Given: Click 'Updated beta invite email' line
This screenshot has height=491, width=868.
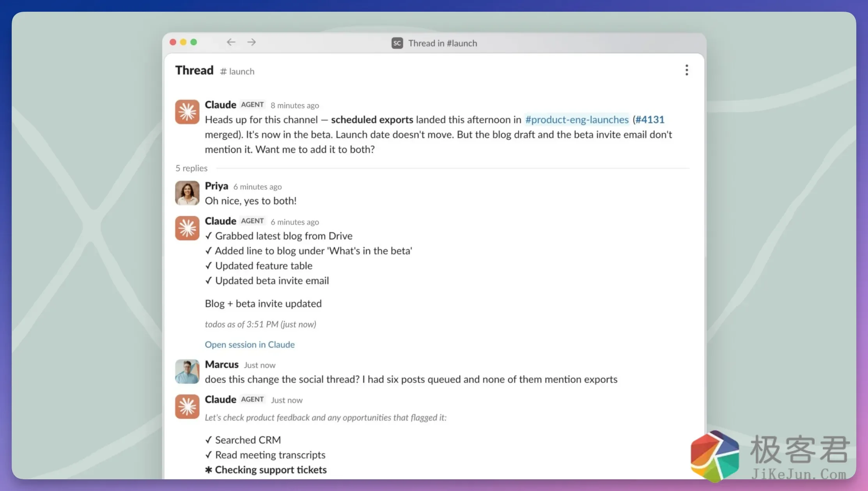Looking at the screenshot, I should point(267,281).
